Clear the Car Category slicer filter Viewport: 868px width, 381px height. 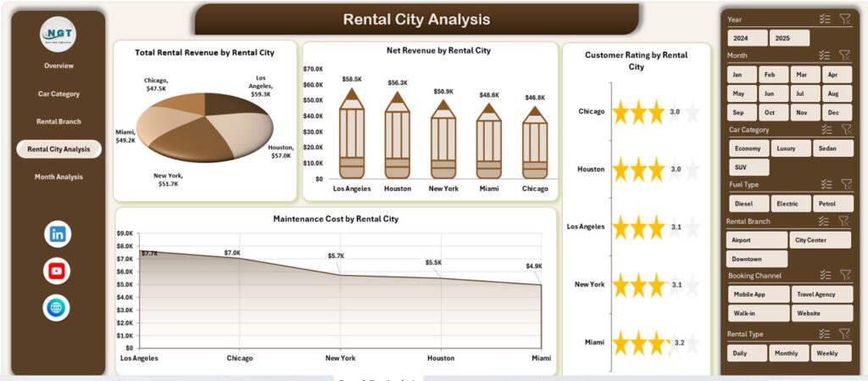coord(845,129)
